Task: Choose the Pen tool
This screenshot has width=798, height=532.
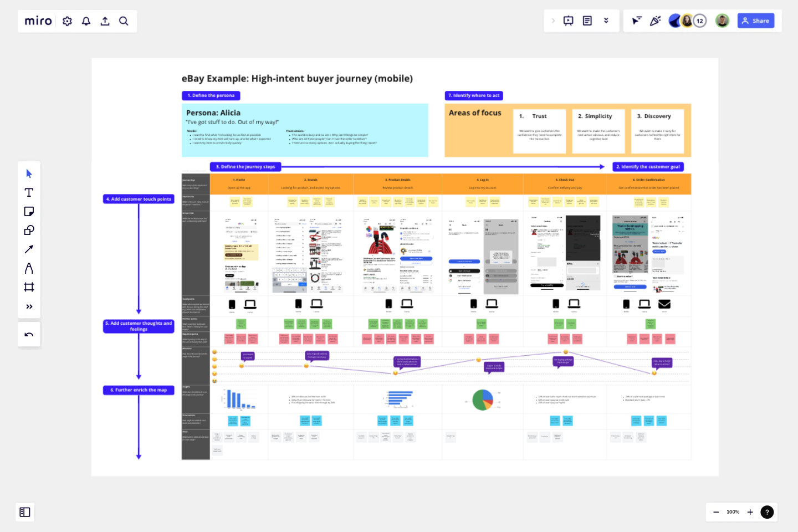Action: point(29,268)
